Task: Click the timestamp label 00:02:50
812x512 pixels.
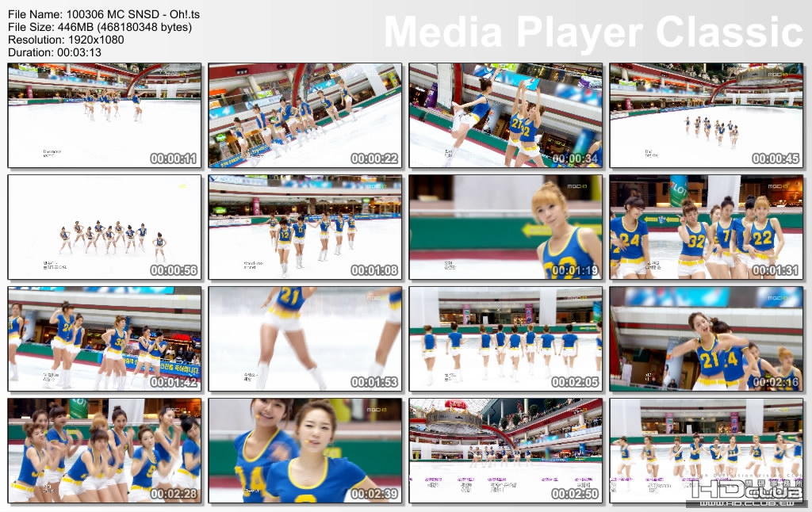Action: click(x=576, y=494)
